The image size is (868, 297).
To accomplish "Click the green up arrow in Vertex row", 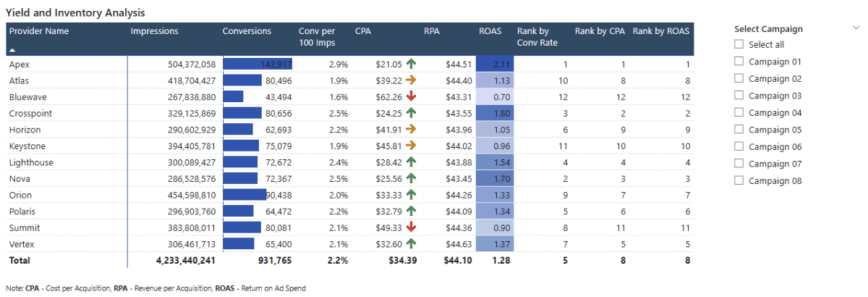I will tap(412, 244).
